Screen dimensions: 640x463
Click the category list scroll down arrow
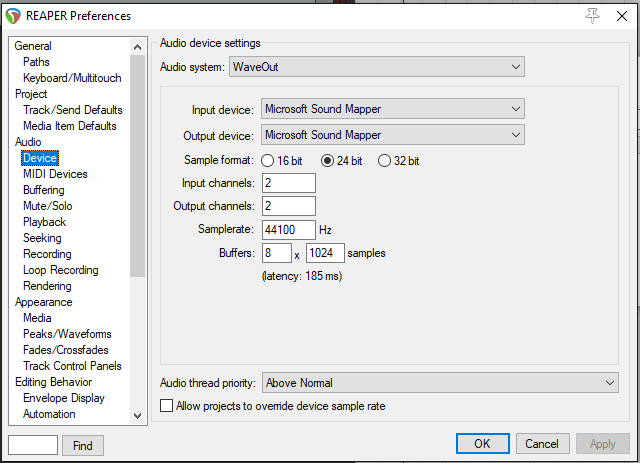tap(138, 415)
